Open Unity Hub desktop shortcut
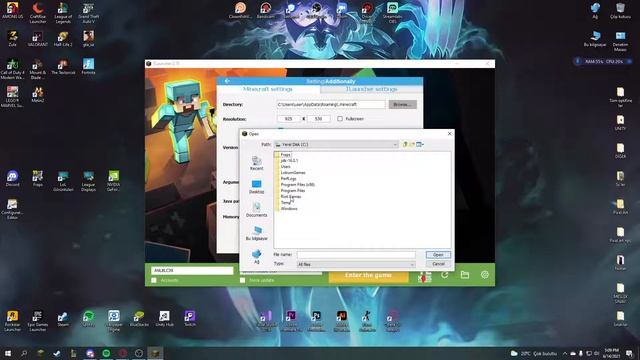The width and height of the screenshot is (640, 360). click(x=164, y=319)
